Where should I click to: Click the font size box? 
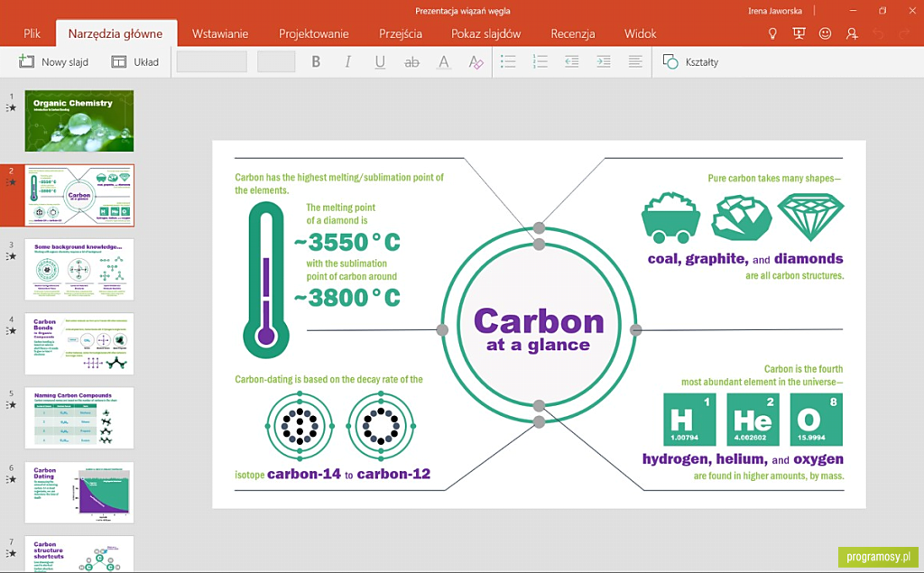(x=276, y=62)
